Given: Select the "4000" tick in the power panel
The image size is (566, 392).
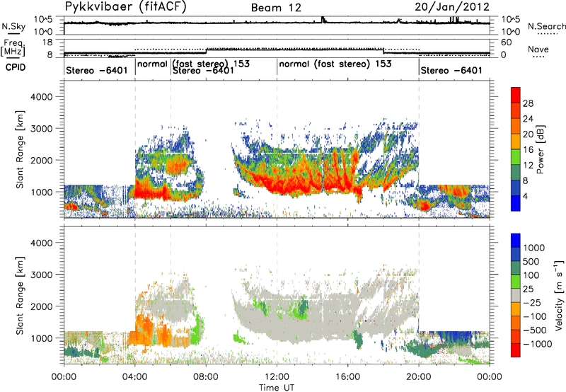Looking at the screenshot, I should pyautogui.click(x=41, y=97).
